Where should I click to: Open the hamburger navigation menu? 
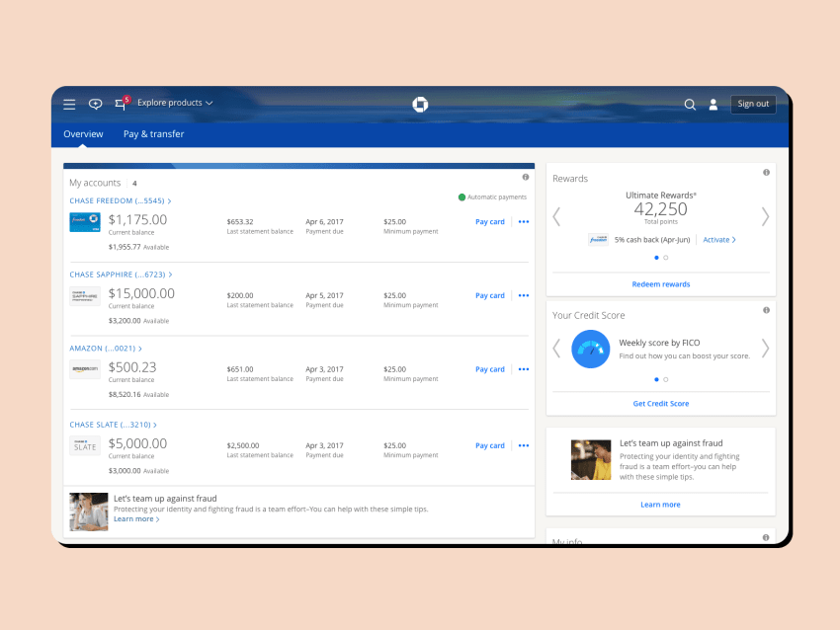tap(69, 104)
